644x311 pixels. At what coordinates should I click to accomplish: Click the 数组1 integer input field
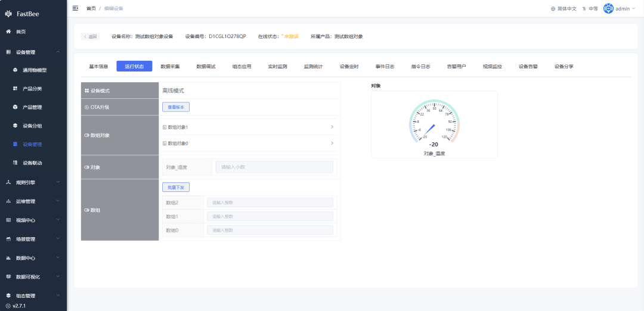coord(270,216)
